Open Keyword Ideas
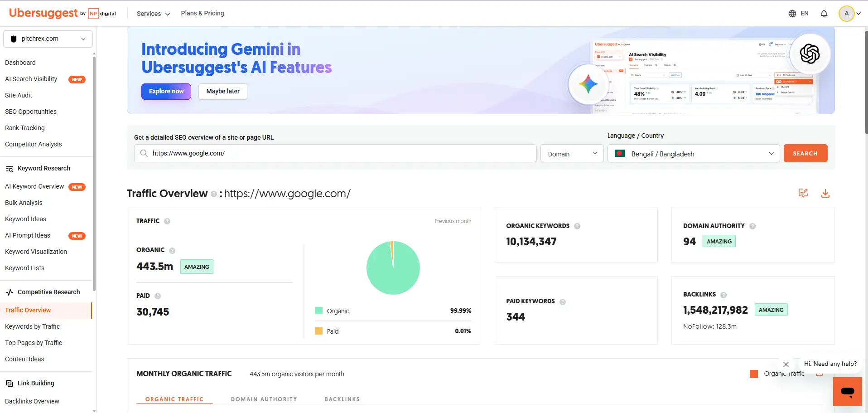The width and height of the screenshot is (868, 413). (25, 219)
